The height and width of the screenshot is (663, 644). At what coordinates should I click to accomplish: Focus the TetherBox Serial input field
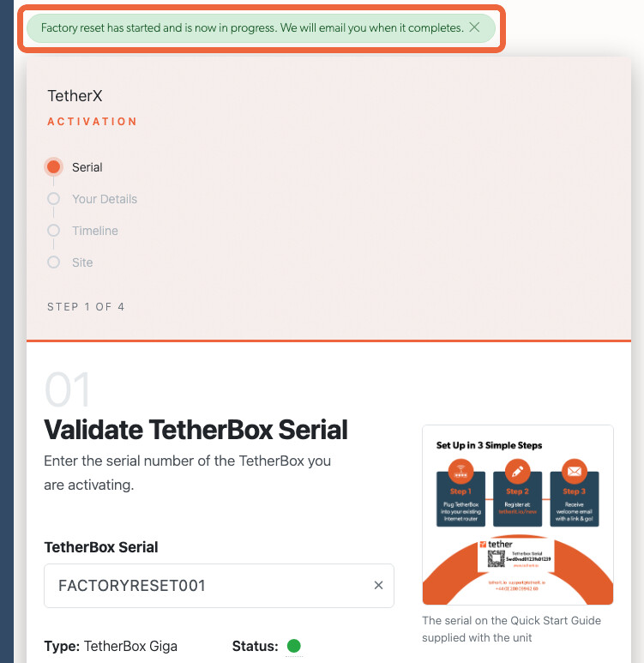click(x=219, y=586)
